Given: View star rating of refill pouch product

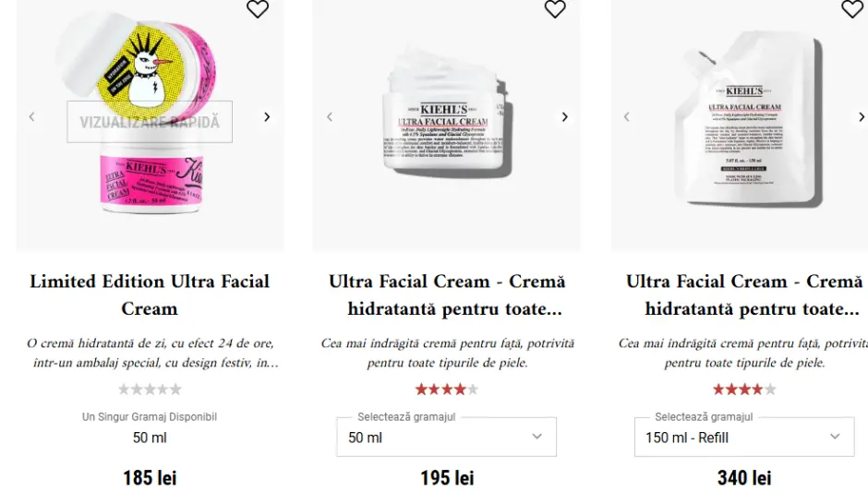Looking at the screenshot, I should pyautogui.click(x=744, y=390).
